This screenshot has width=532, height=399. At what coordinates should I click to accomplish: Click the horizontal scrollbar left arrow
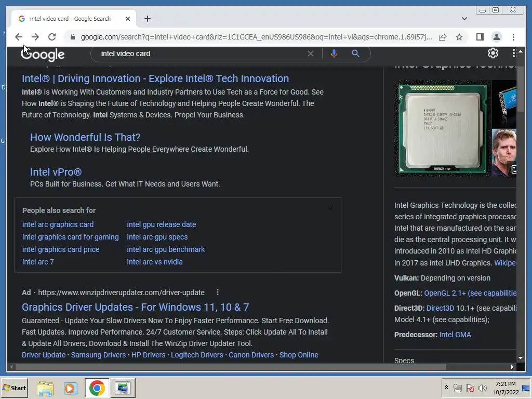pos(11,367)
